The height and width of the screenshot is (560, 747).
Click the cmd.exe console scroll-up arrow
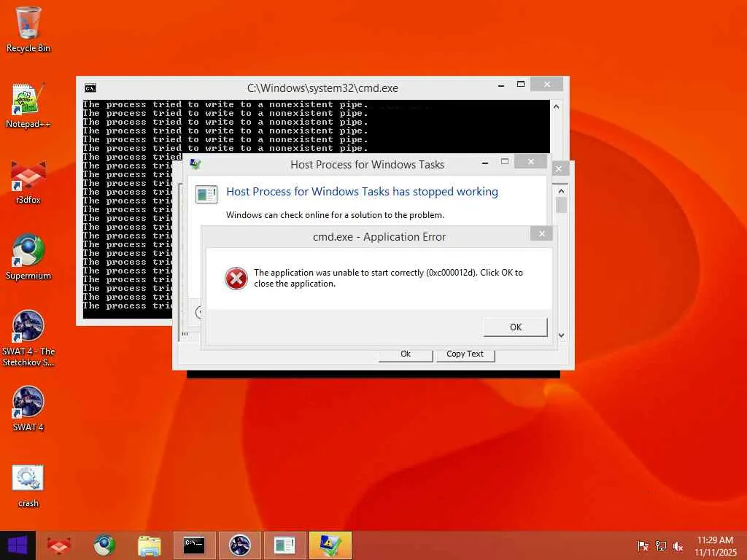click(556, 106)
